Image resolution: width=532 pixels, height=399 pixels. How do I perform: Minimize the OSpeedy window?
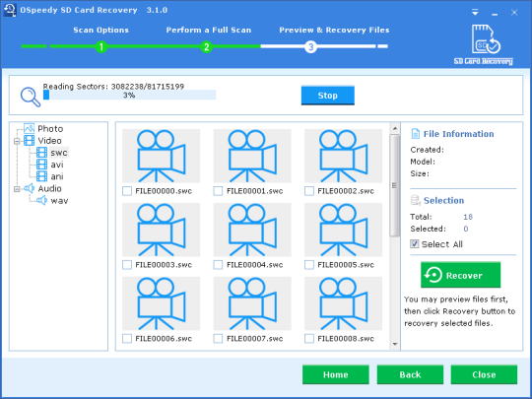495,14
